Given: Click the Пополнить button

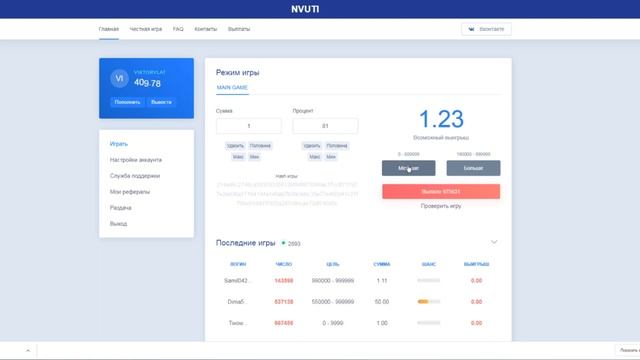Looking at the screenshot, I should click(x=127, y=102).
